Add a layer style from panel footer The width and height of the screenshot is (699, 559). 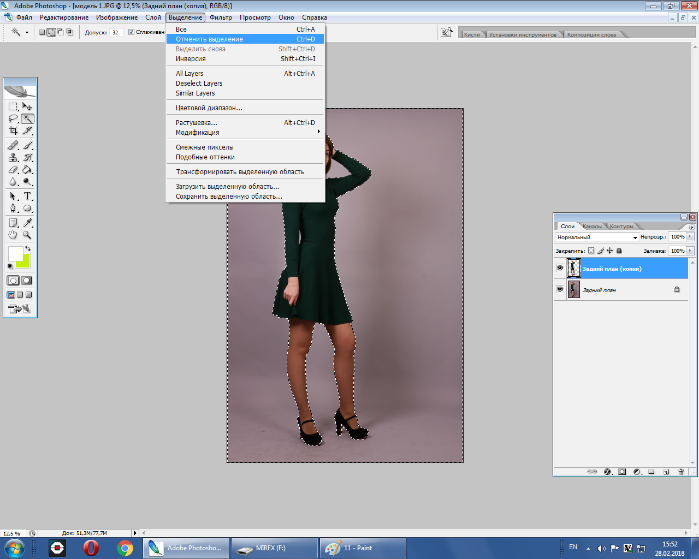[607, 471]
